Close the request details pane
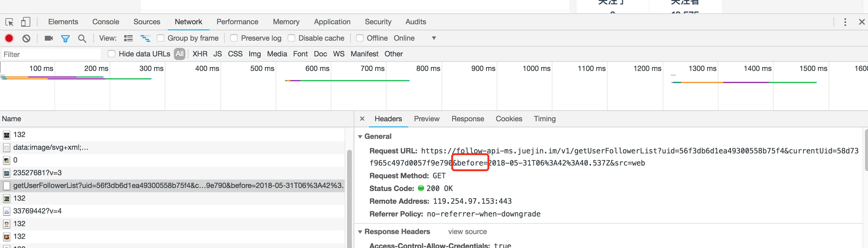The width and height of the screenshot is (868, 248). click(362, 119)
